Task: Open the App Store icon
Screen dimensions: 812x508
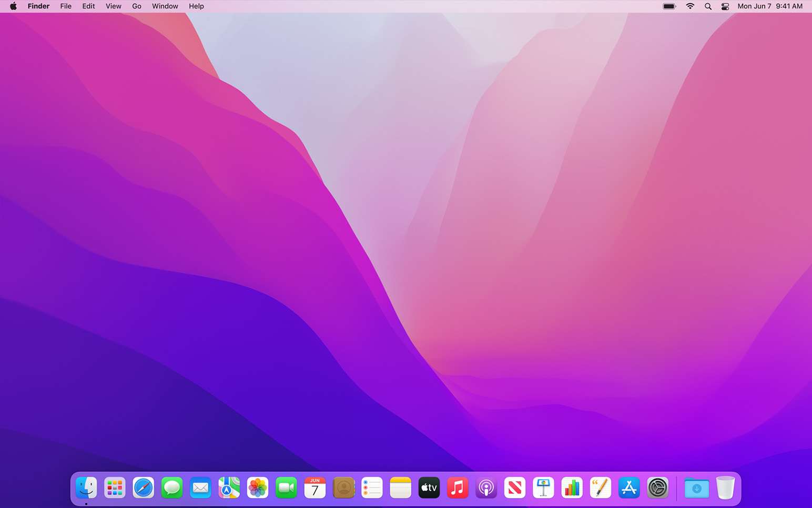Action: coord(629,488)
